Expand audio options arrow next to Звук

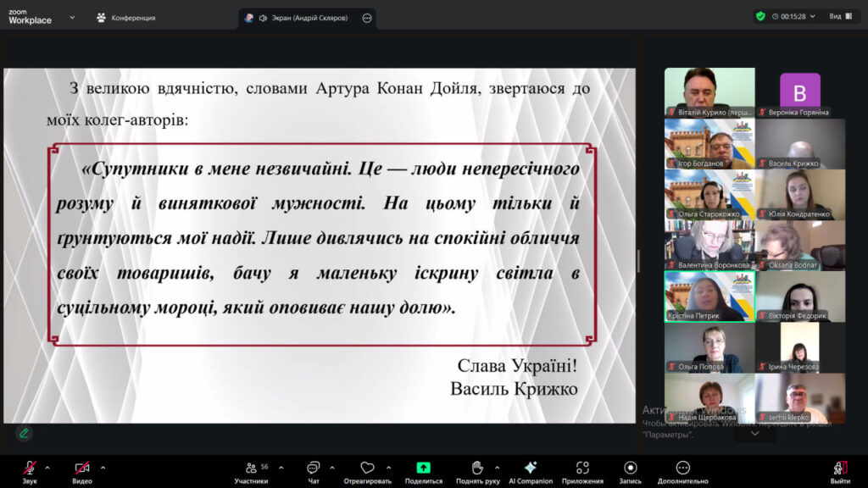coord(47,467)
